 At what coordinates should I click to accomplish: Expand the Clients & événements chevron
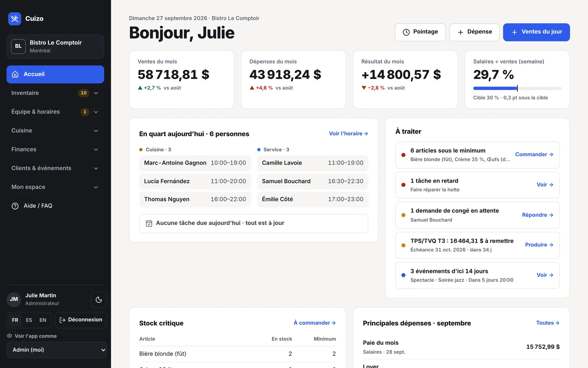pos(96,168)
